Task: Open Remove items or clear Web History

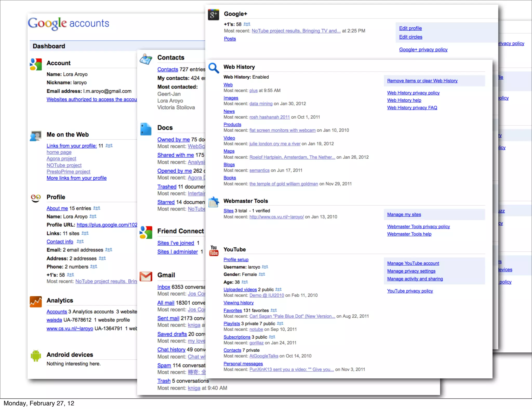Action: pos(422,81)
